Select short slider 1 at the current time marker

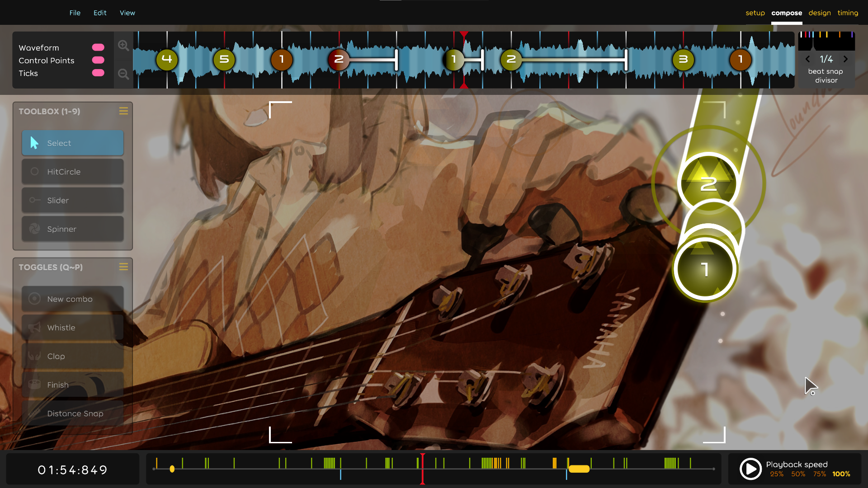point(464,59)
